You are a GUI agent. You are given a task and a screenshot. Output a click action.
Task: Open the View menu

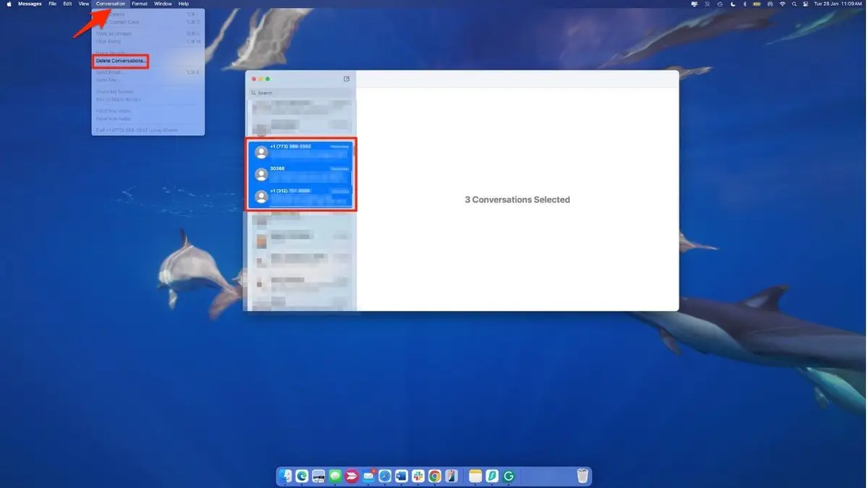(84, 4)
